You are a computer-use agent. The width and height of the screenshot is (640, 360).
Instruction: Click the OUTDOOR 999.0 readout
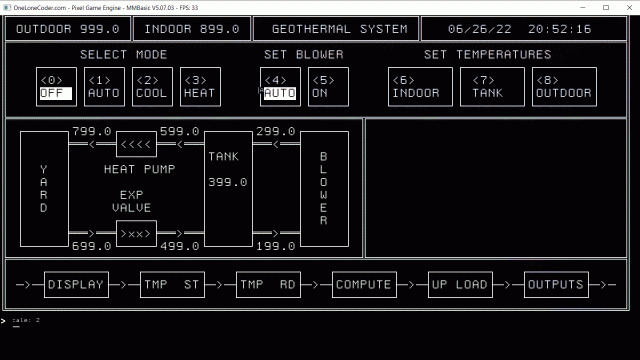coord(68,29)
